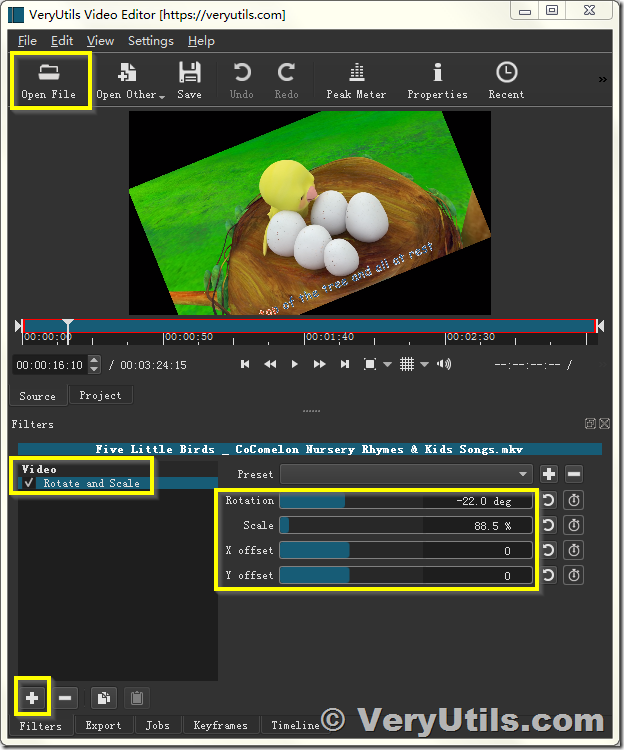
Task: Remove the selected filter with minus button
Action: coord(66,698)
